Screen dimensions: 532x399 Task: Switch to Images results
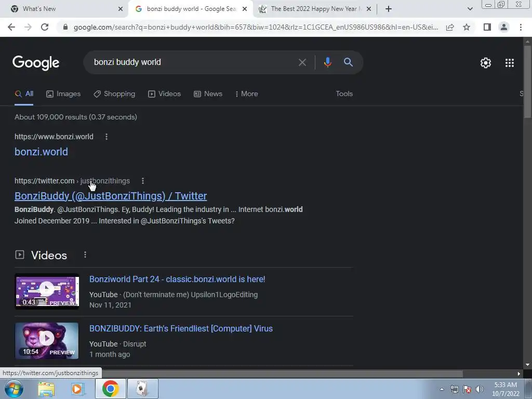63,94
